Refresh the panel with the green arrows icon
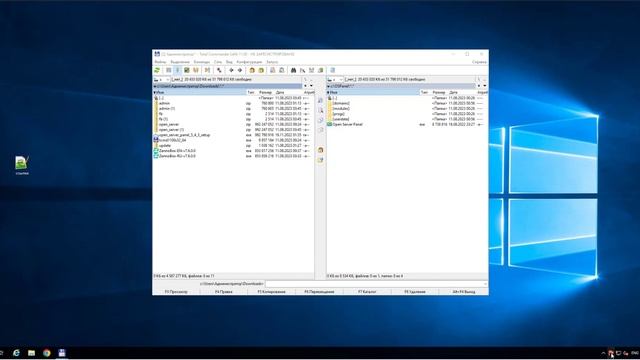 tap(157, 70)
